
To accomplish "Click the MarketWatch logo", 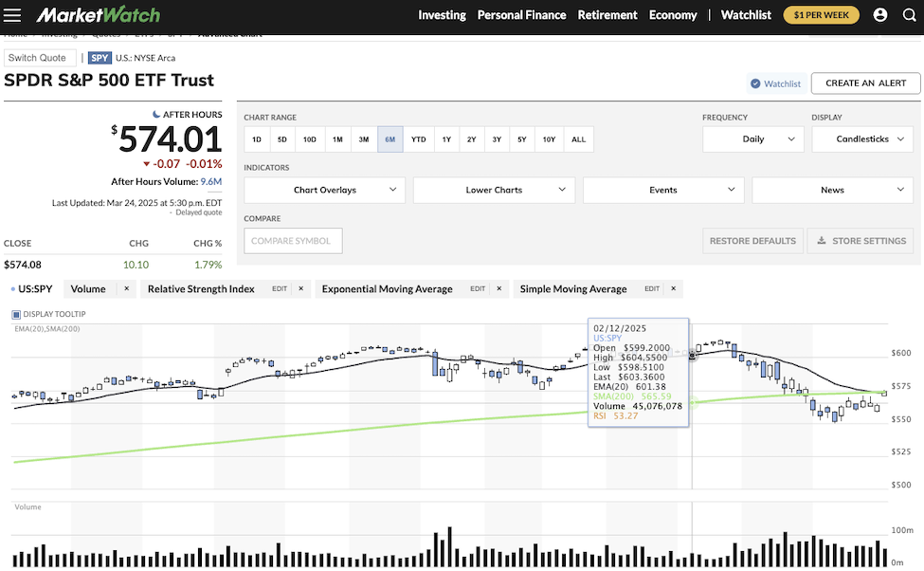I will [98, 15].
